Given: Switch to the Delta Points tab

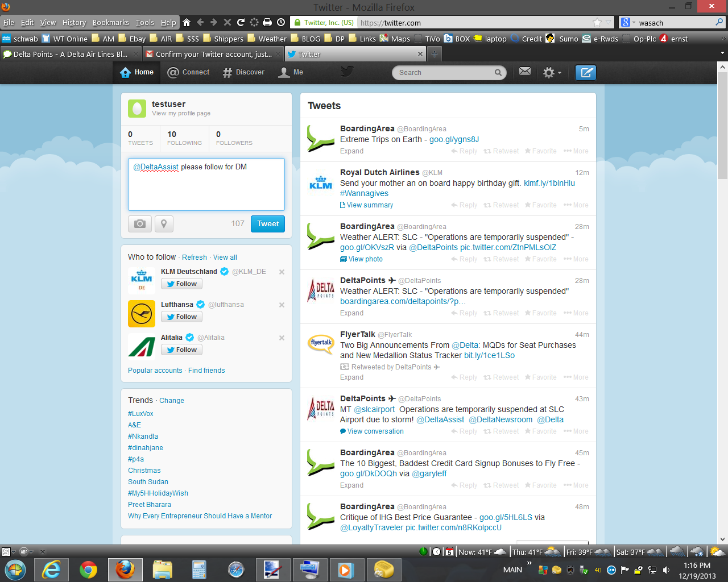Looking at the screenshot, I should coord(71,54).
